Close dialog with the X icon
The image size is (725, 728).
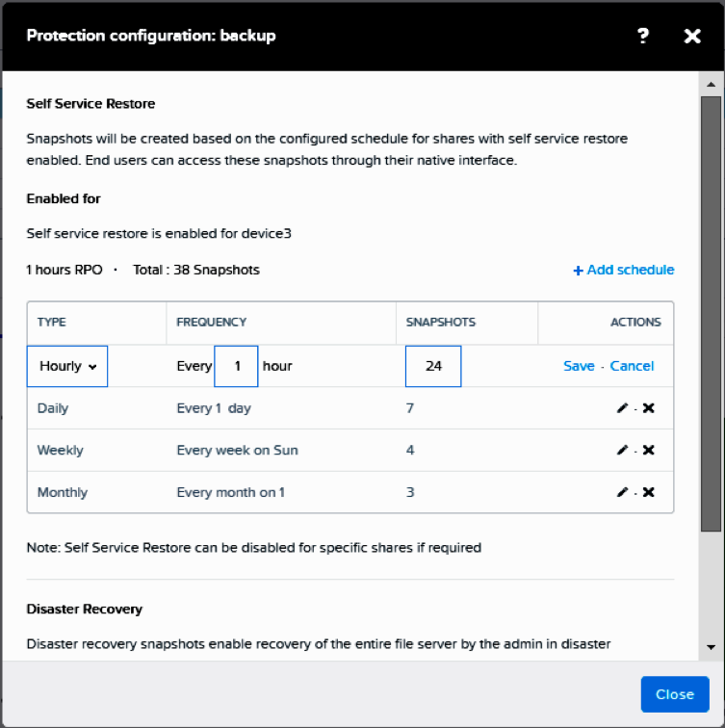tap(692, 36)
